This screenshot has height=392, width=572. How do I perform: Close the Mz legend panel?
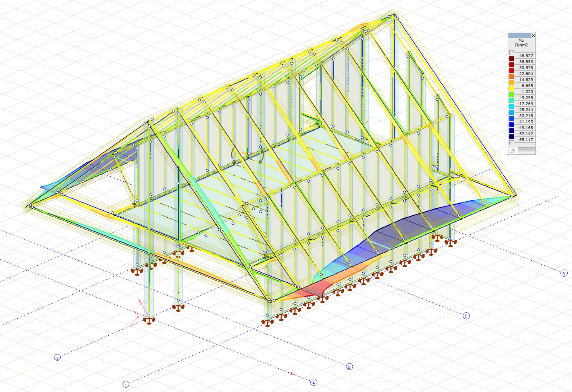[x=533, y=36]
